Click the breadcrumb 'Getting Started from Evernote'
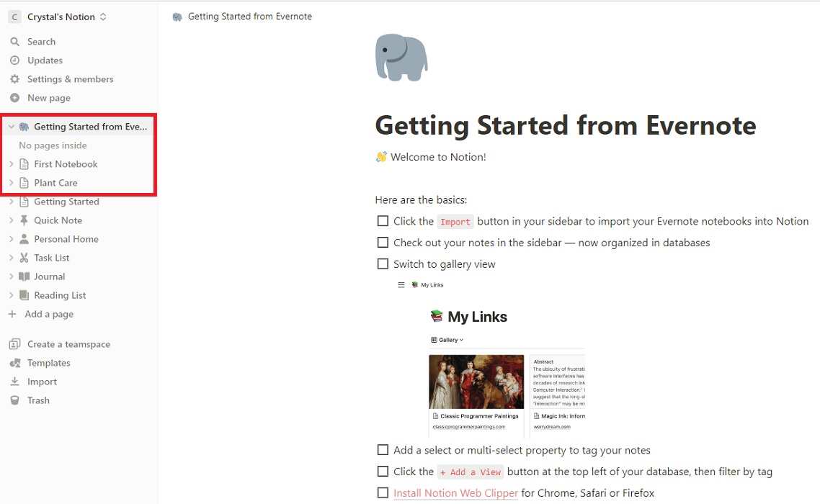The width and height of the screenshot is (820, 504). click(x=249, y=16)
